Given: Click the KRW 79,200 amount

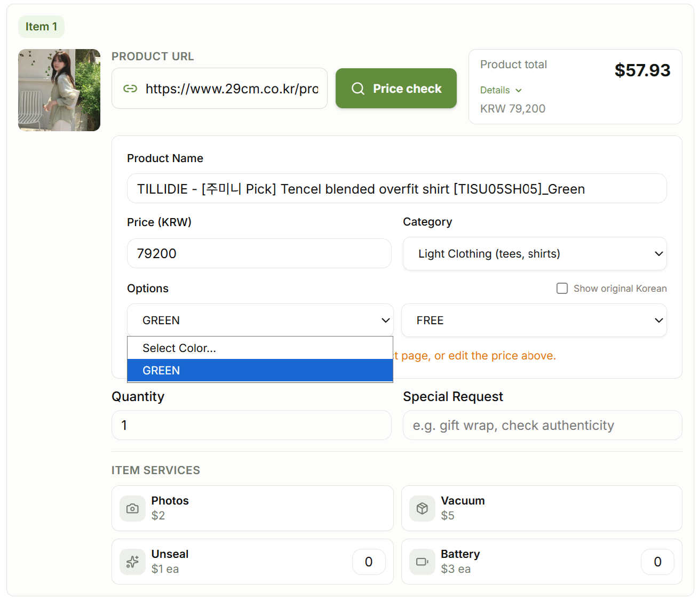Looking at the screenshot, I should click(513, 109).
